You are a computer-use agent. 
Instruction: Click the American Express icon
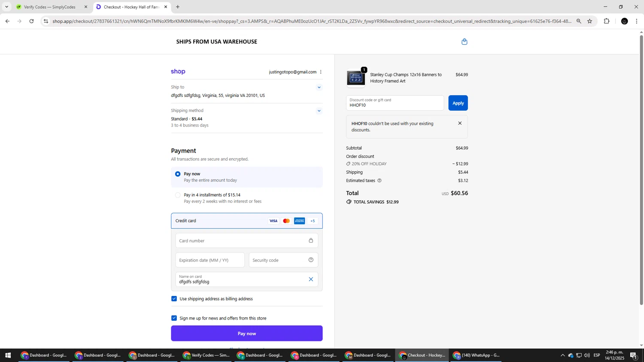(300, 221)
